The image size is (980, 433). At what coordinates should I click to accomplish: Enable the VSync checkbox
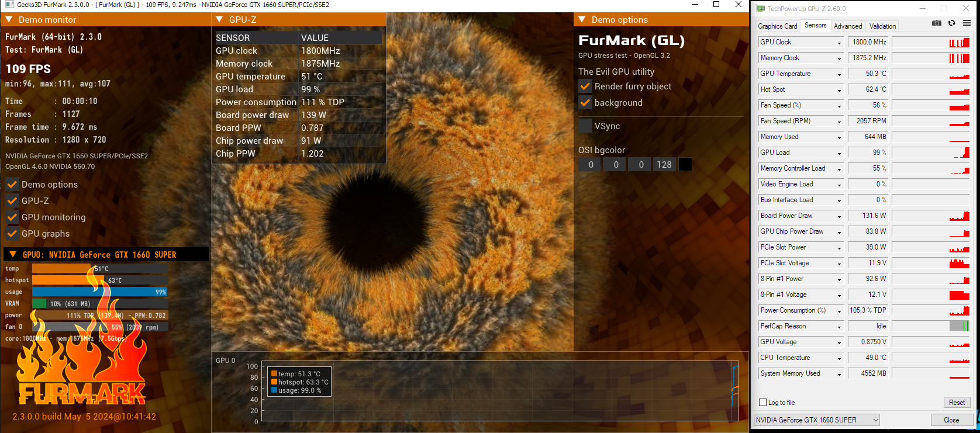(x=585, y=126)
